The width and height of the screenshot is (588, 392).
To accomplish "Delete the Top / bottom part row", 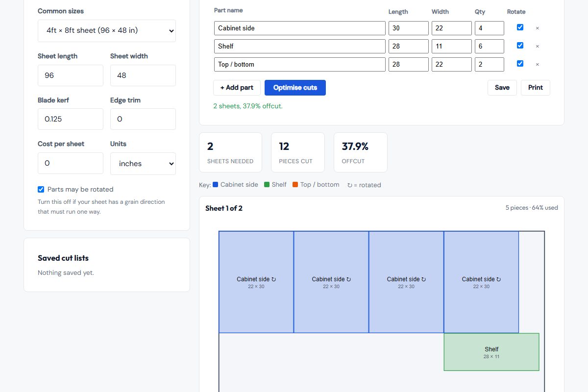I will tap(537, 65).
